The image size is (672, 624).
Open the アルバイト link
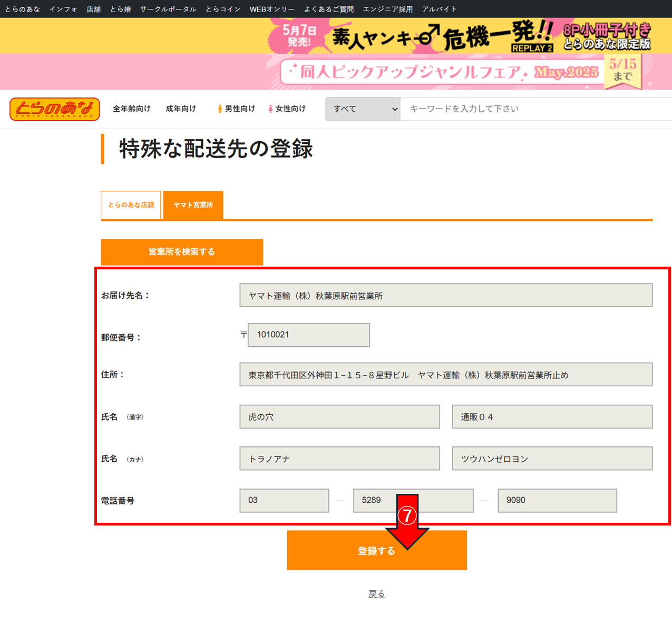tap(440, 9)
